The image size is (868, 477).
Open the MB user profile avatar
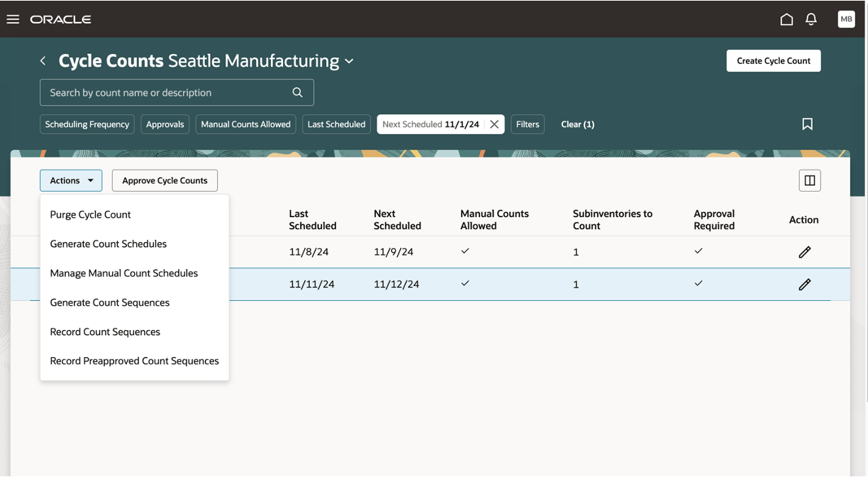pyautogui.click(x=846, y=19)
